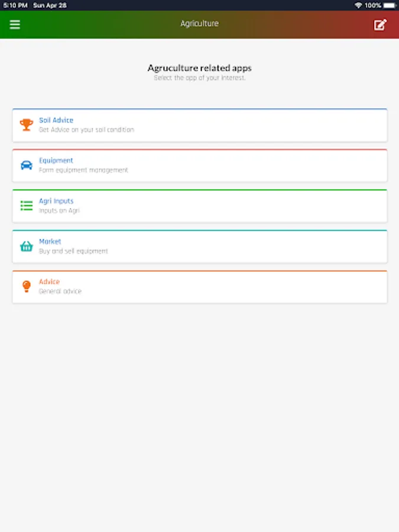The image size is (399, 532).
Task: Select the Agri Inputs entry
Action: (x=56, y=201)
